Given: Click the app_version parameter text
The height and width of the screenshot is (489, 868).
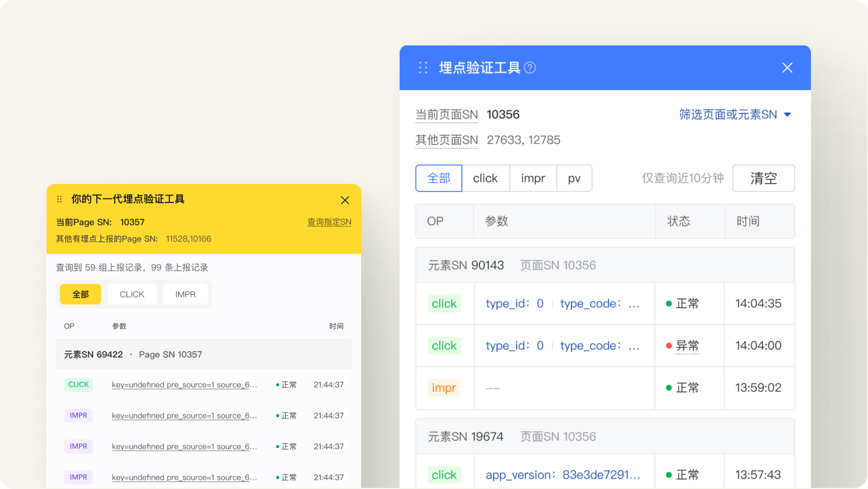Looking at the screenshot, I should 563,475.
